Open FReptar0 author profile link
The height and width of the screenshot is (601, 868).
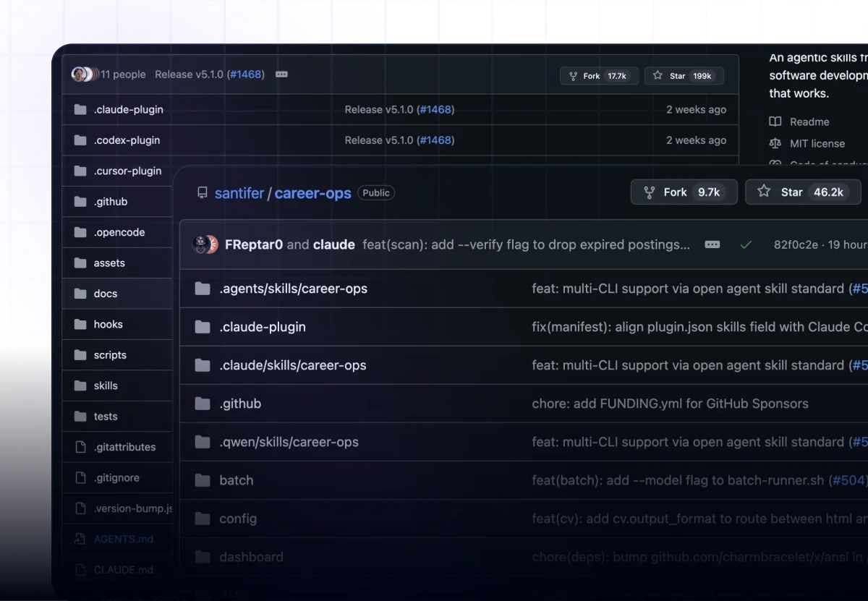point(254,244)
